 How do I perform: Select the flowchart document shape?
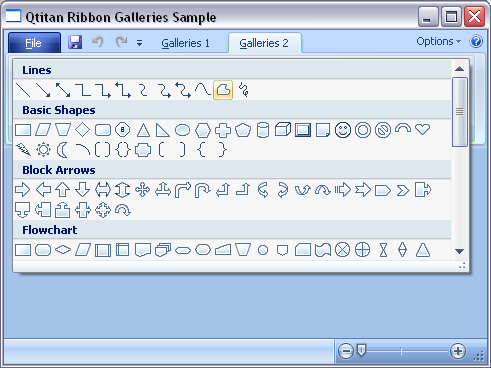(143, 250)
